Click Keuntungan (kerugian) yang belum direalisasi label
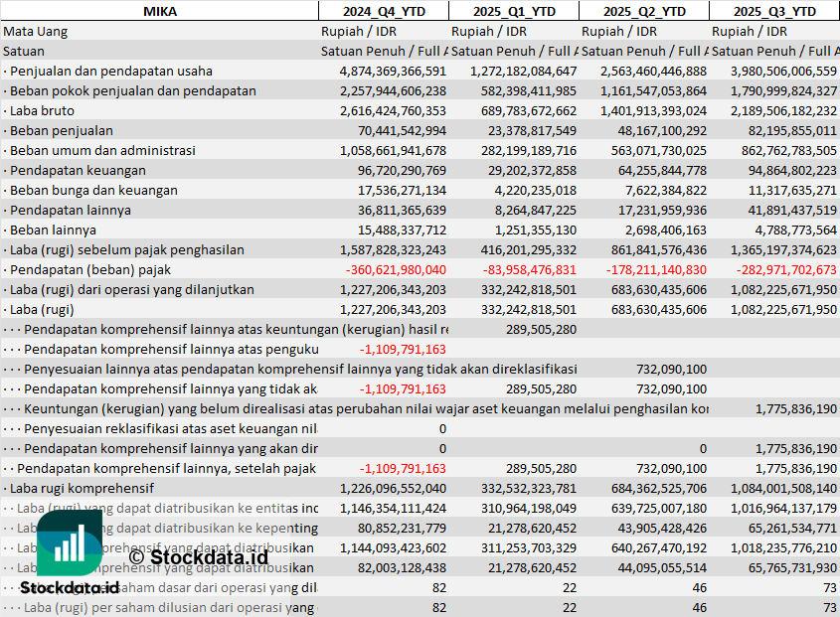The height and width of the screenshot is (617, 840). pyautogui.click(x=366, y=408)
